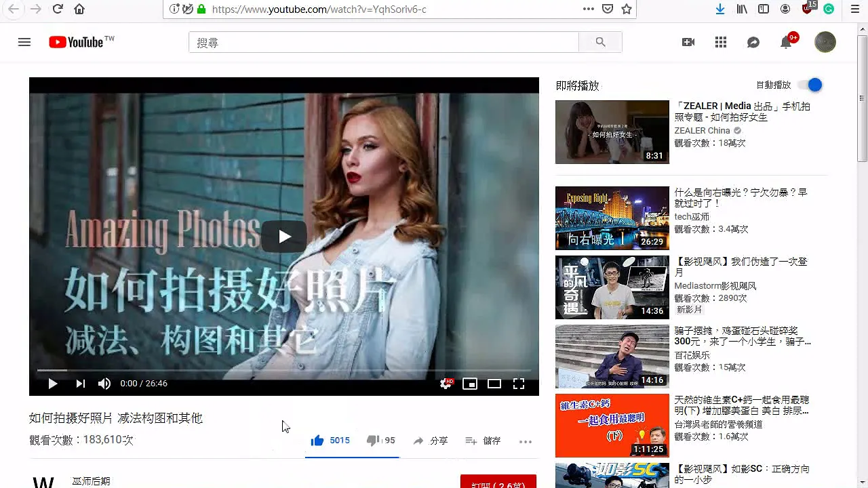The height and width of the screenshot is (488, 868).
Task: Open the account avatar menu
Action: coord(825,42)
